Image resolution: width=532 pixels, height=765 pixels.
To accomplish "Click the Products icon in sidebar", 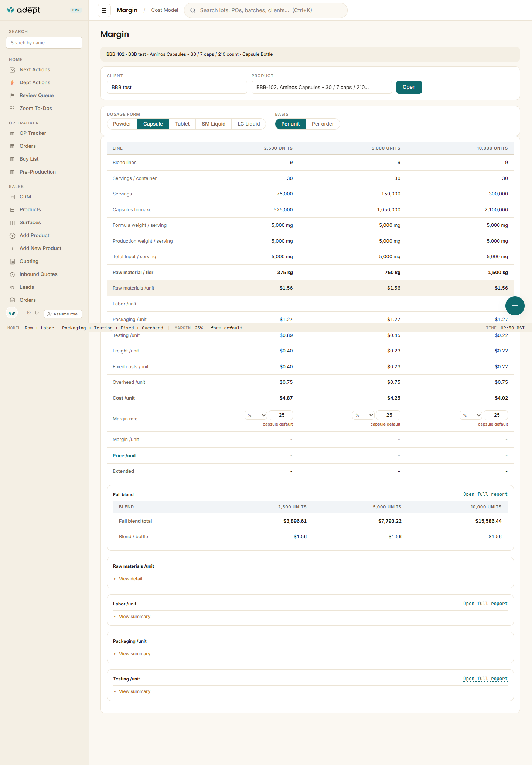I will (12, 210).
